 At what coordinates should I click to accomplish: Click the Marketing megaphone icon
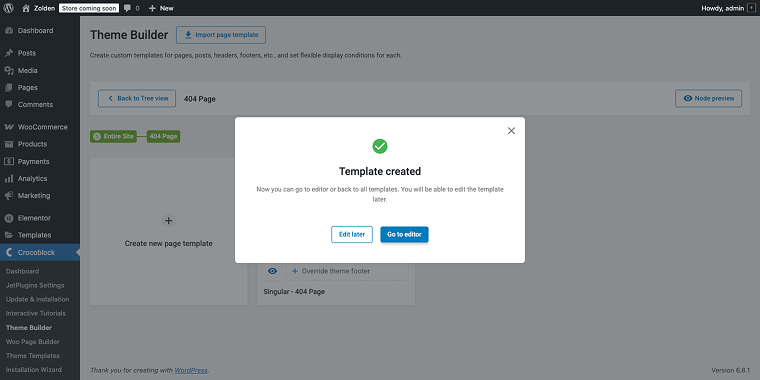9,195
